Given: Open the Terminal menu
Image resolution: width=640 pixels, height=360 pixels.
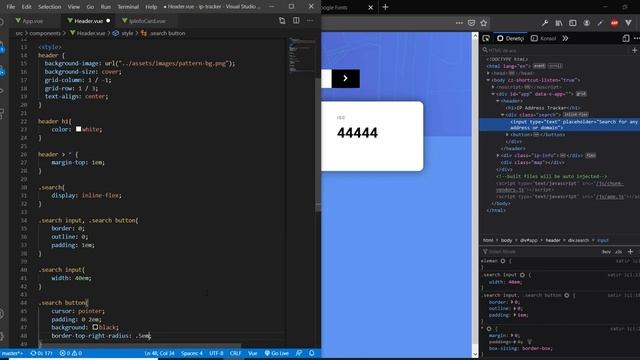Looking at the screenshot, I should click(128, 7).
